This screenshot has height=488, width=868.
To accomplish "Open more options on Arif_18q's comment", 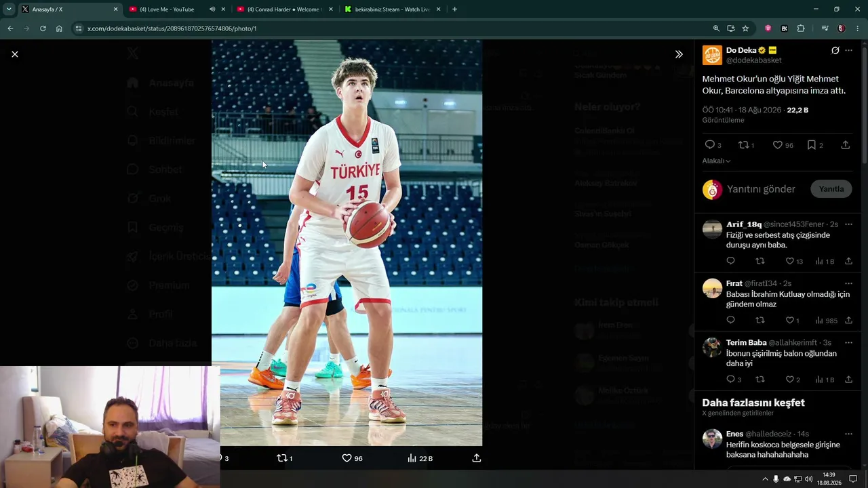I will click(848, 224).
